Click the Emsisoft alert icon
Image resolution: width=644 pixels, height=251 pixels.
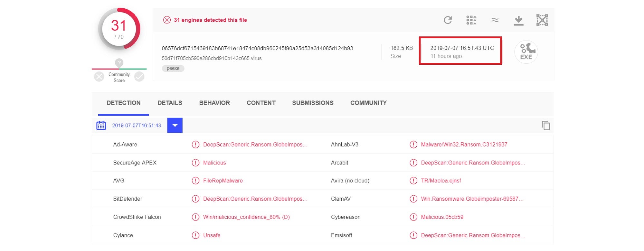tap(413, 235)
